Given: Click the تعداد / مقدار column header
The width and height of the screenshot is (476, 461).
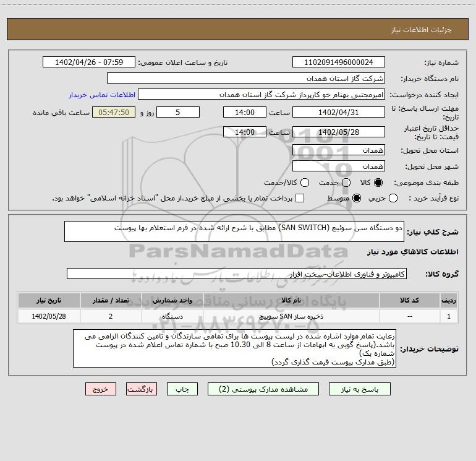Looking at the screenshot, I should 111,300.
